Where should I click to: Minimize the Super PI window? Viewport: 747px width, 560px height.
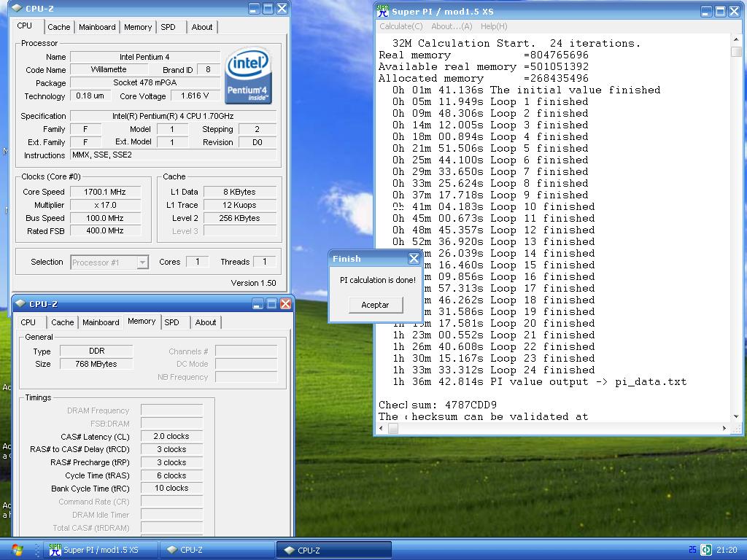pyautogui.click(x=706, y=11)
